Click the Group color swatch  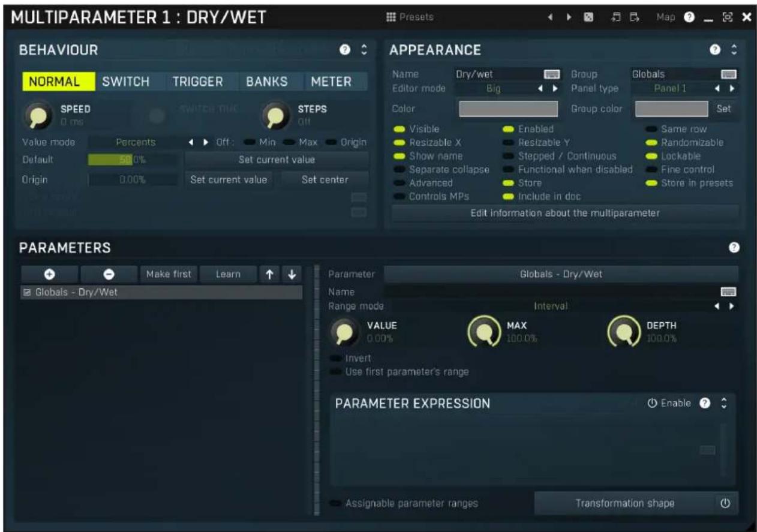(x=672, y=109)
